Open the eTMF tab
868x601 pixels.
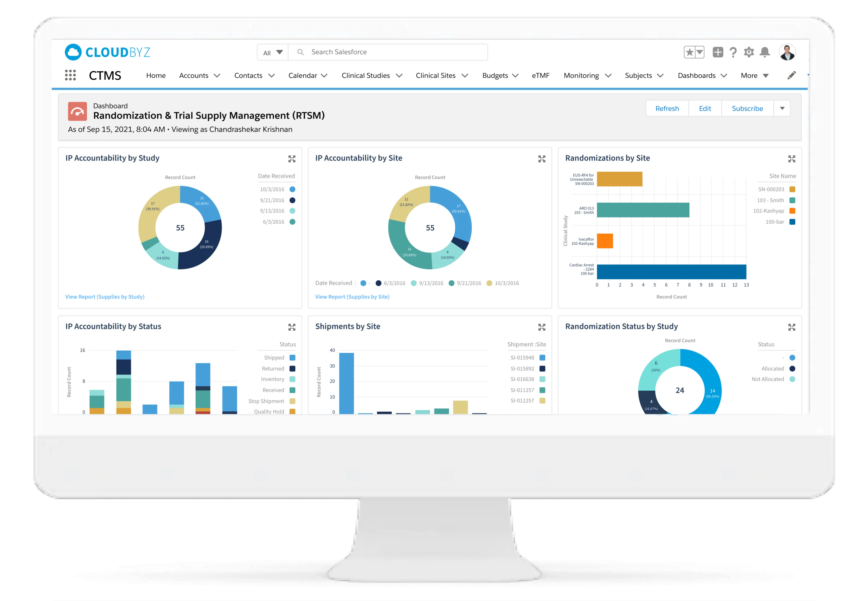(x=540, y=76)
